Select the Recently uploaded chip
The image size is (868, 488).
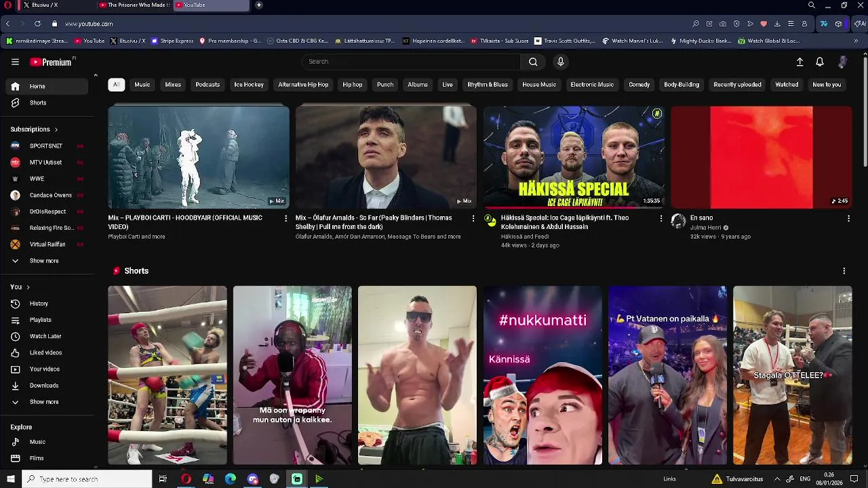[x=737, y=85]
